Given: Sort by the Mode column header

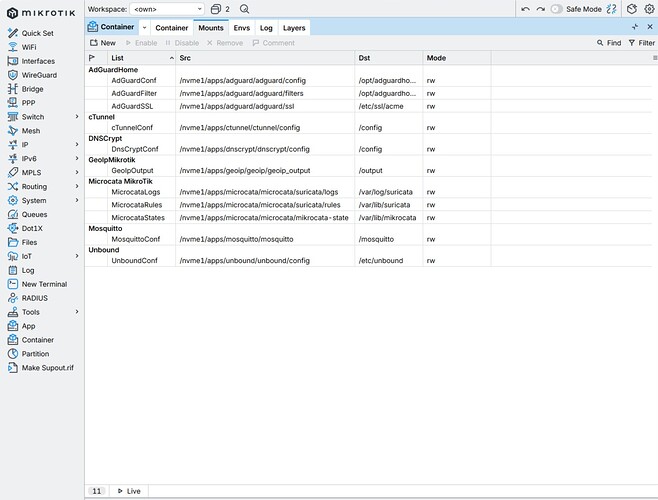Looking at the screenshot, I should click(457, 58).
